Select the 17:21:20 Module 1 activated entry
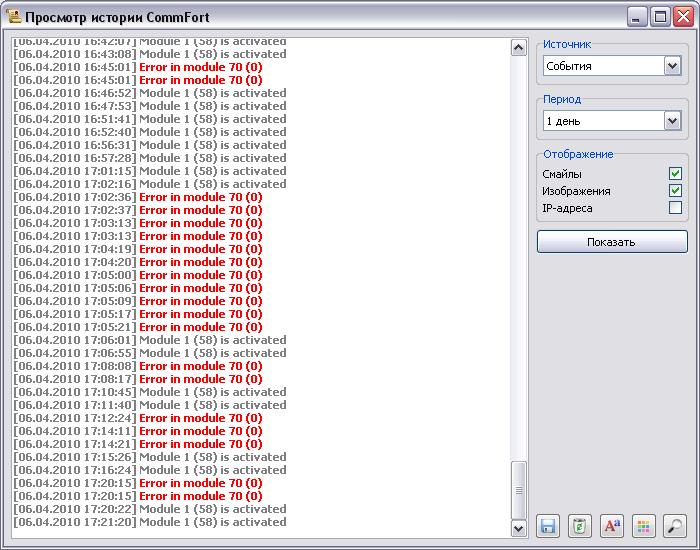The width and height of the screenshot is (700, 550). 150,522
